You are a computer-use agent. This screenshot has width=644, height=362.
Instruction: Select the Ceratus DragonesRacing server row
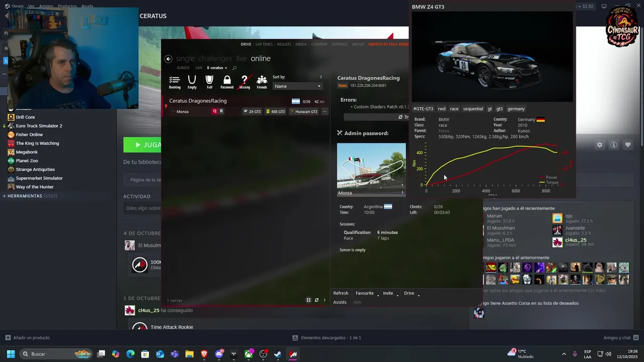pyautogui.click(x=247, y=106)
